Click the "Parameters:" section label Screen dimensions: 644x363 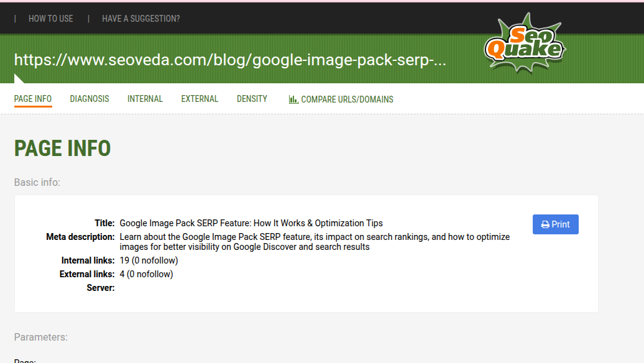40,337
